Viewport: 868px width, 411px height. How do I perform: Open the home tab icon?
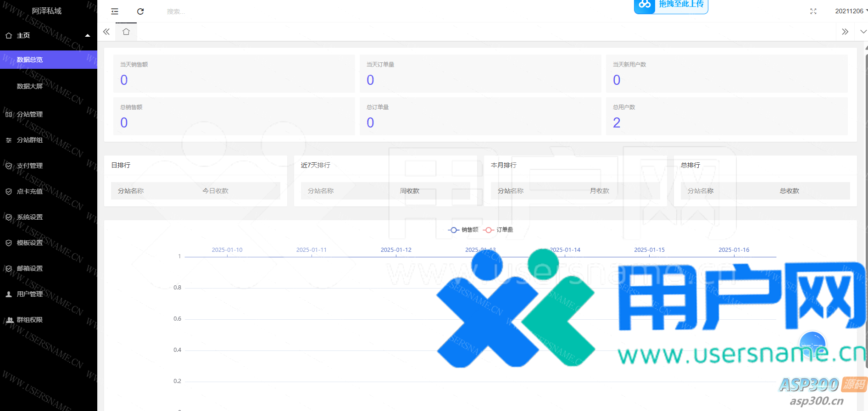click(x=126, y=32)
